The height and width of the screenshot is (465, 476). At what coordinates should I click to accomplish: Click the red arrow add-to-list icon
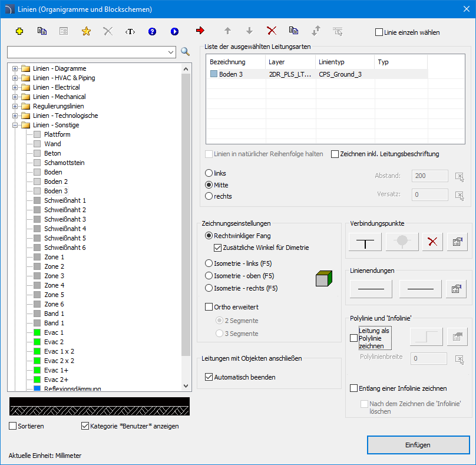point(200,31)
